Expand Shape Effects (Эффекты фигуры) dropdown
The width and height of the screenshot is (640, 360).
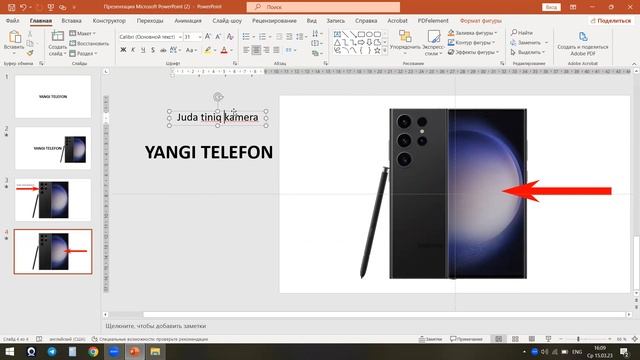473,52
